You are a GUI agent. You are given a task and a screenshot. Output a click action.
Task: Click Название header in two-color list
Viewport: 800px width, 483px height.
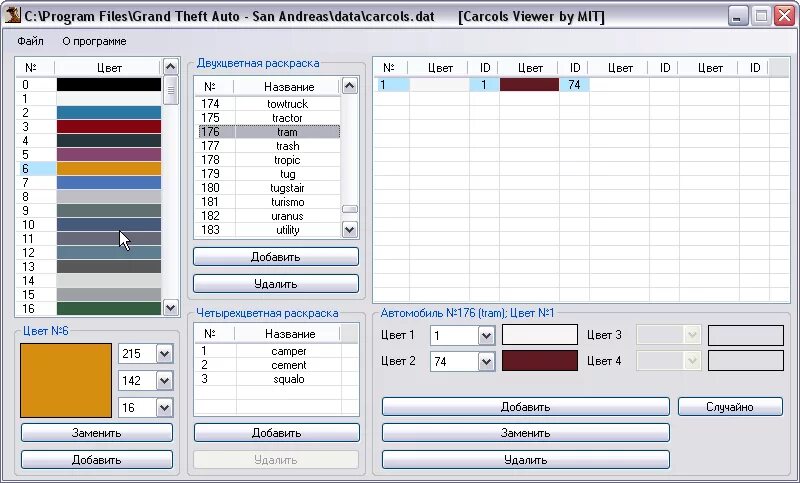click(x=289, y=87)
